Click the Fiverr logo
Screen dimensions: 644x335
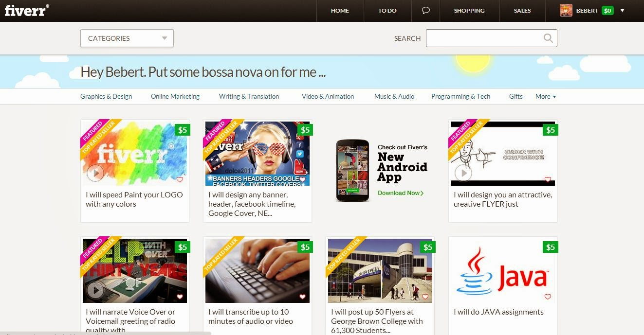(27, 10)
